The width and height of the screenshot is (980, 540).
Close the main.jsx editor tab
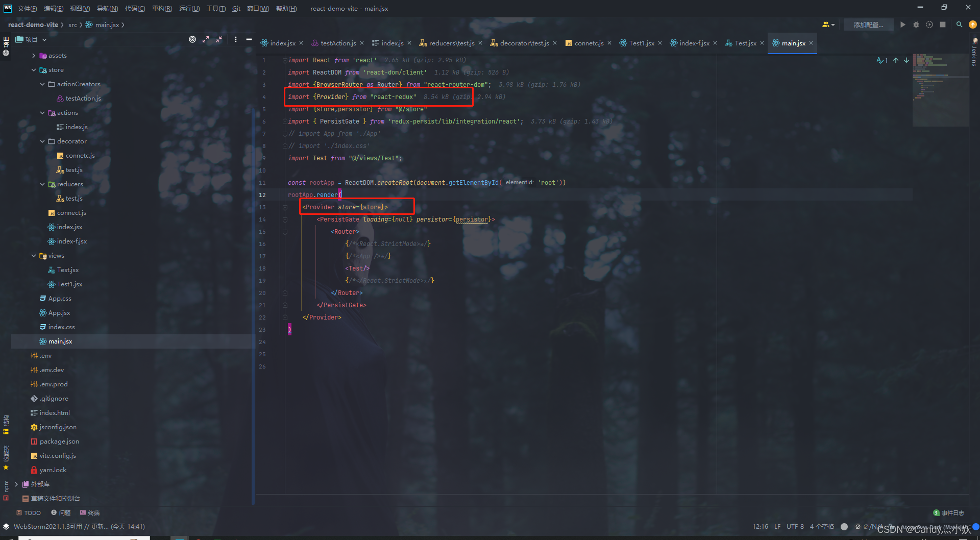click(x=811, y=43)
